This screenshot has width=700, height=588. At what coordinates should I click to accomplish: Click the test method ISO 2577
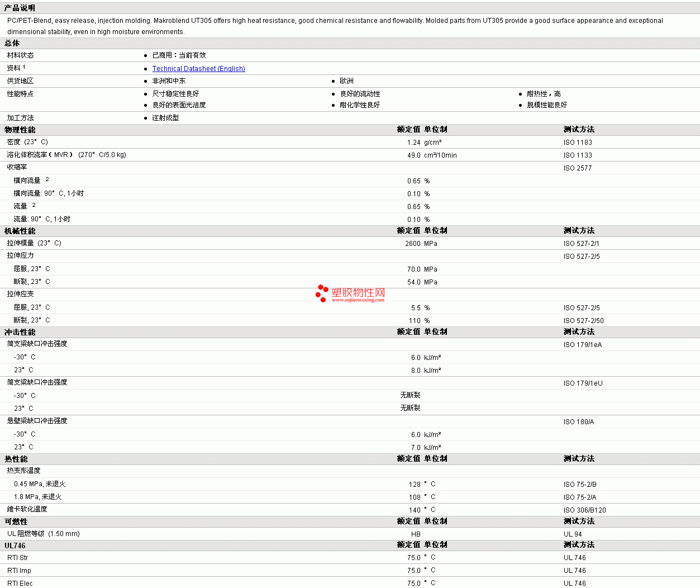(578, 168)
